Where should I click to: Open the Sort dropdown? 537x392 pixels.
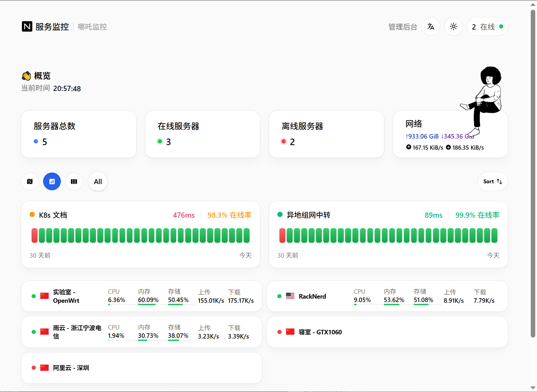pyautogui.click(x=493, y=182)
